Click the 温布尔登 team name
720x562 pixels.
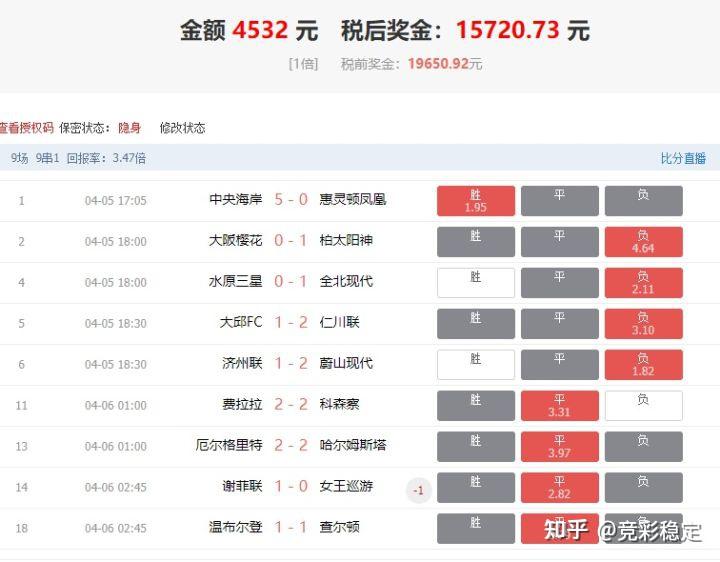click(236, 527)
